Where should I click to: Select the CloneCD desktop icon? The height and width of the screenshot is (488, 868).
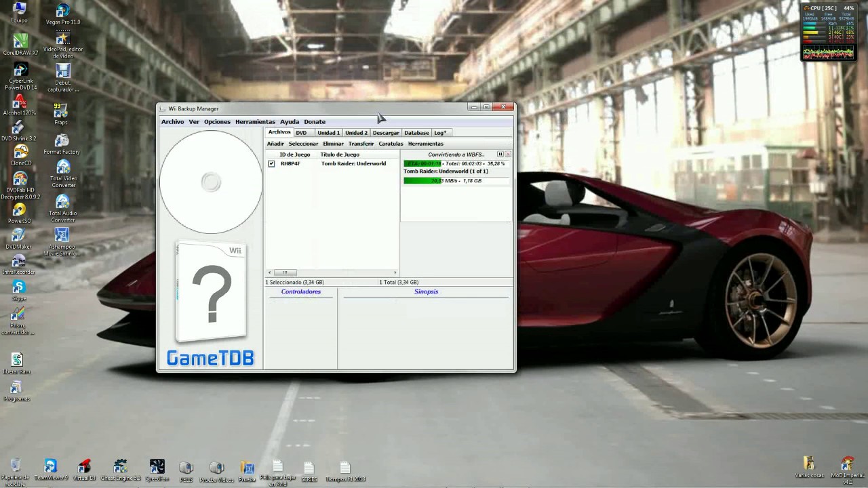[20, 156]
